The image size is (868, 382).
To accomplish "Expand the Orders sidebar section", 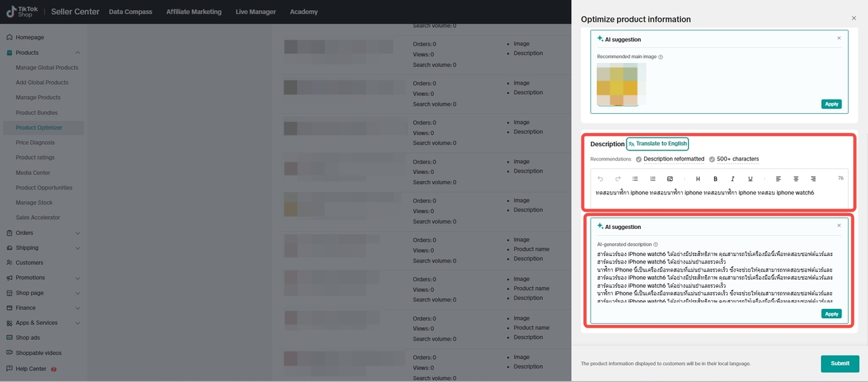I will (x=77, y=233).
